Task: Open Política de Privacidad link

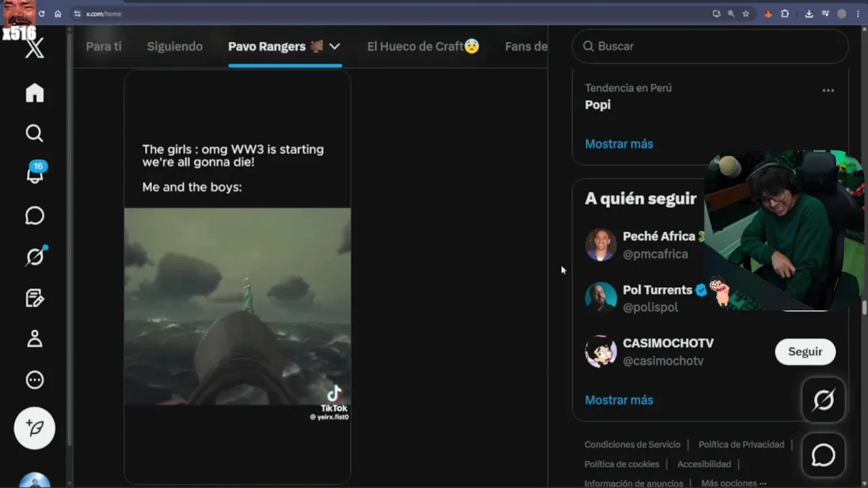Action: click(741, 445)
